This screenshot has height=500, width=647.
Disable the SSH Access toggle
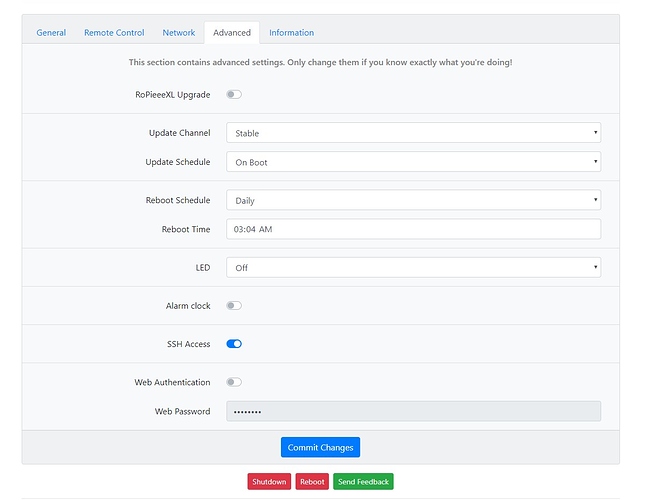point(234,344)
